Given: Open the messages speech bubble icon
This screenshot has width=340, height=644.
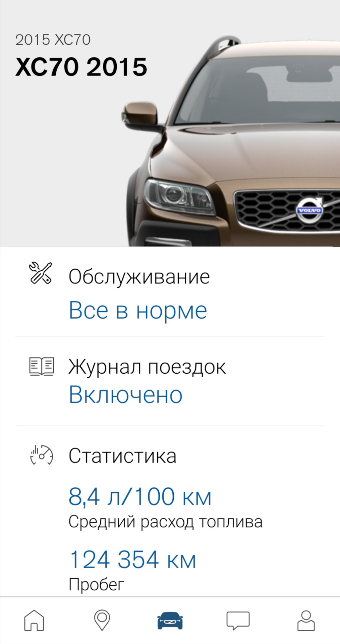Looking at the screenshot, I should [238, 621].
